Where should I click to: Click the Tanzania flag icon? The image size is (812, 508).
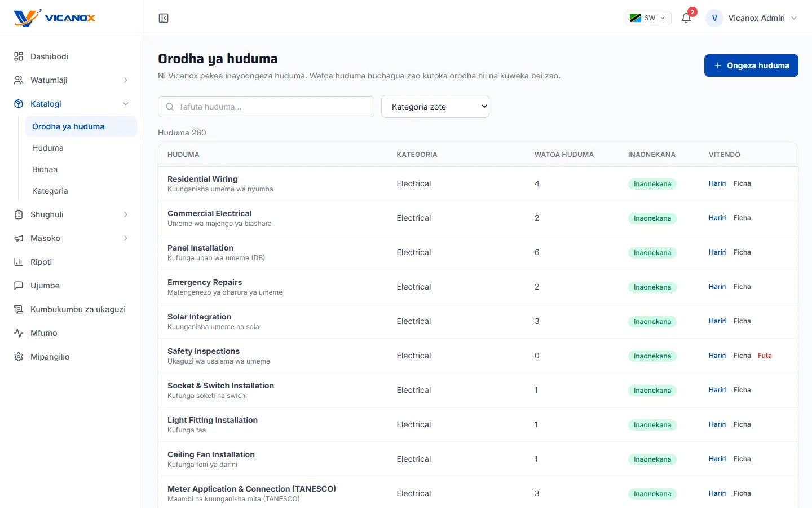click(635, 18)
